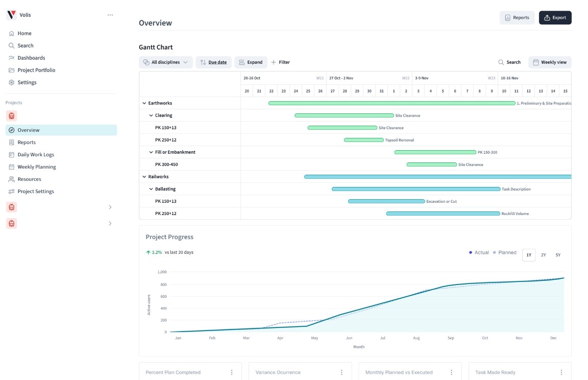
Task: Click the Daily Work Logs icon
Action: pos(12,155)
